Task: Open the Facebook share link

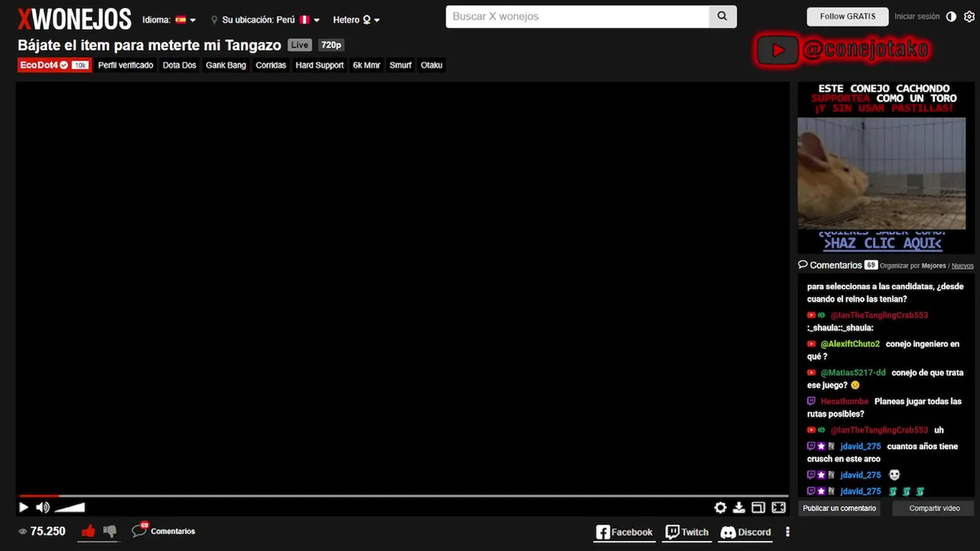Action: pos(625,532)
